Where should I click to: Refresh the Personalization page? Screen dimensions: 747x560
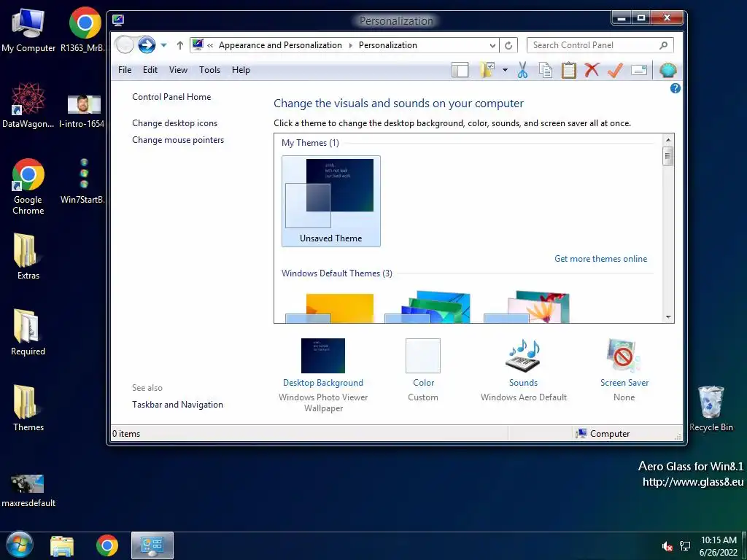point(508,46)
